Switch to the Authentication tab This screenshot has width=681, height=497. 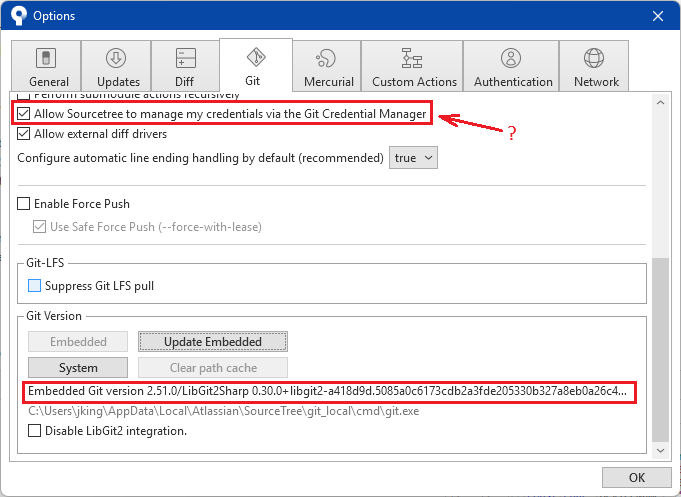(511, 66)
